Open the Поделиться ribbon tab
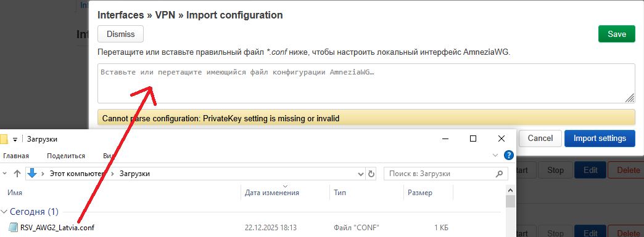Screen dimensions: 644x237 66,156
